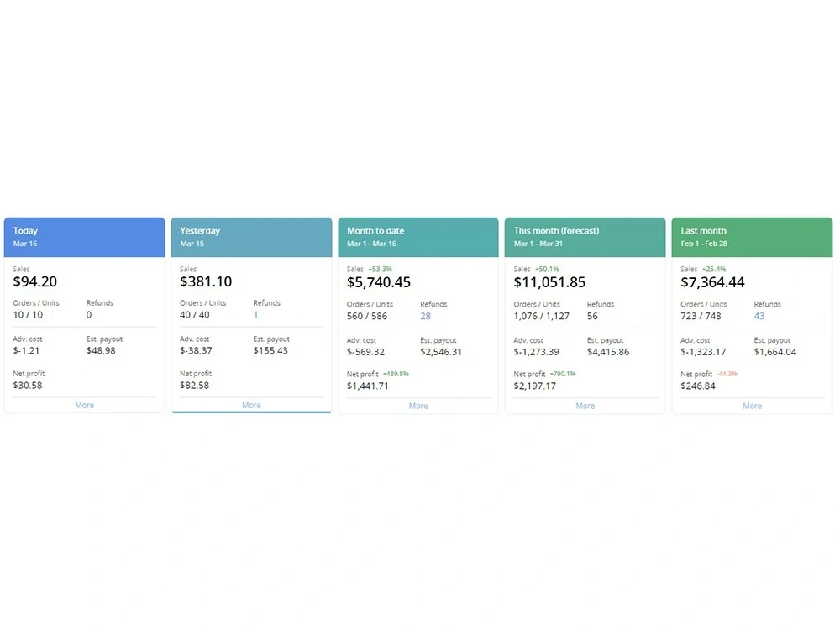Open More details on the Today card
Image resolution: width=840 pixels, height=630 pixels.
[84, 405]
